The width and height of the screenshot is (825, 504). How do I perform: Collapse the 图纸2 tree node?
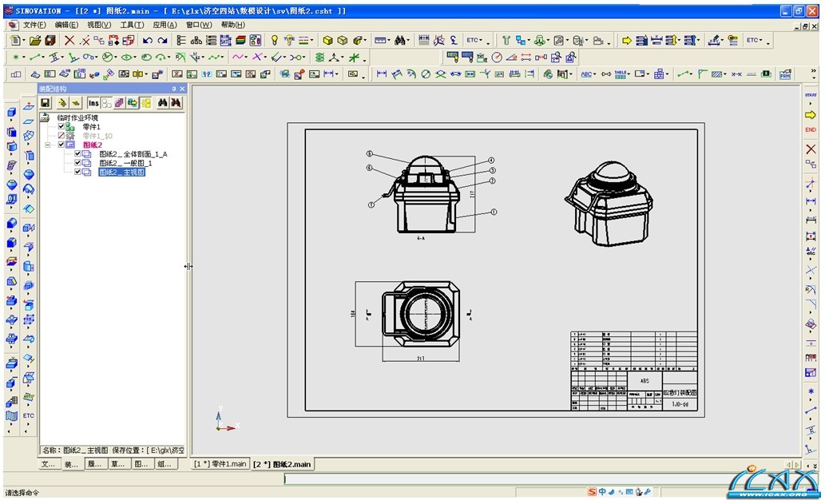tap(49, 145)
